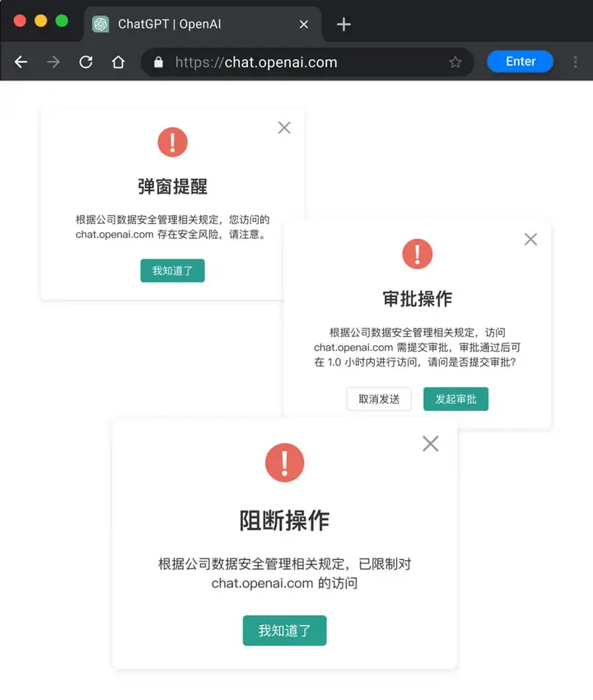Click the warning icon in 审批操作
The image size is (593, 700).
click(x=418, y=254)
